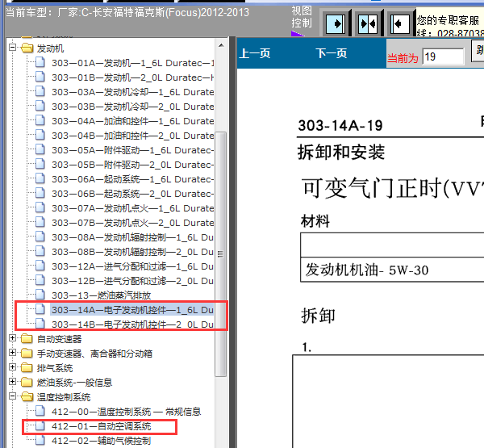
Task: Click page icon beside 303—06A 起动系统
Action: (x=40, y=178)
